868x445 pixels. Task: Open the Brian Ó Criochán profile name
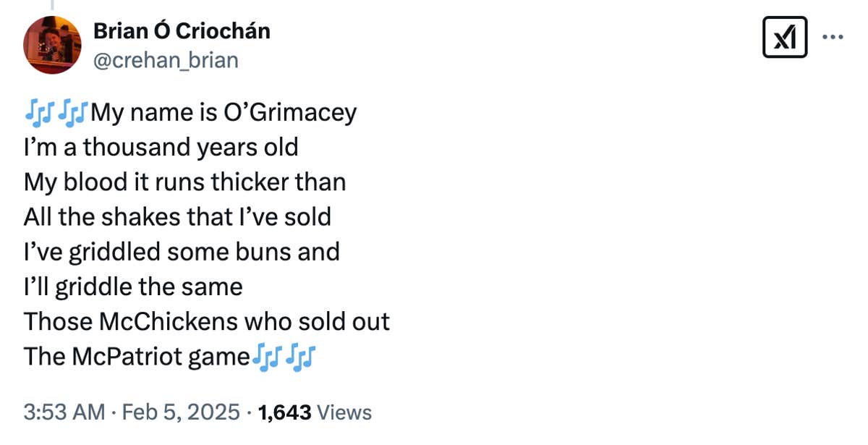pos(182,30)
